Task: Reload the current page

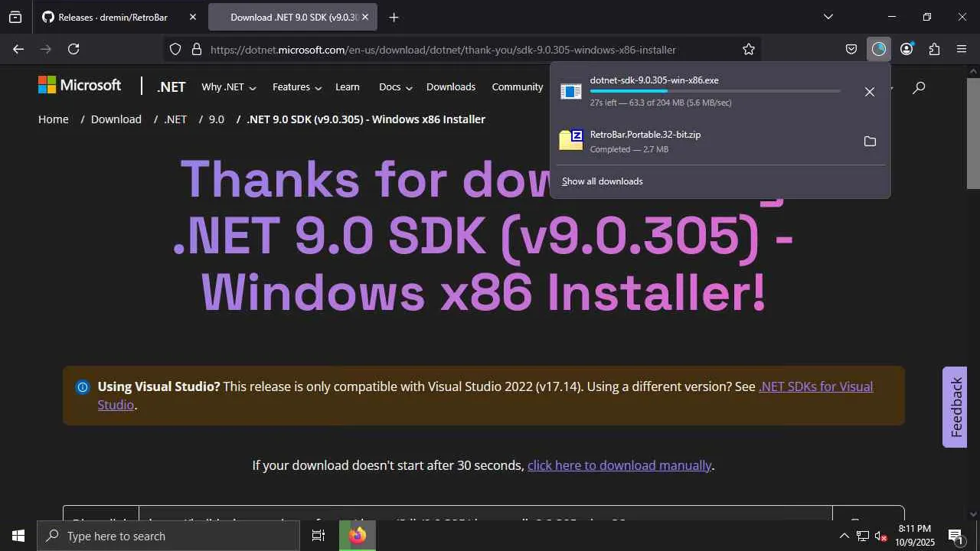Action: click(x=73, y=49)
